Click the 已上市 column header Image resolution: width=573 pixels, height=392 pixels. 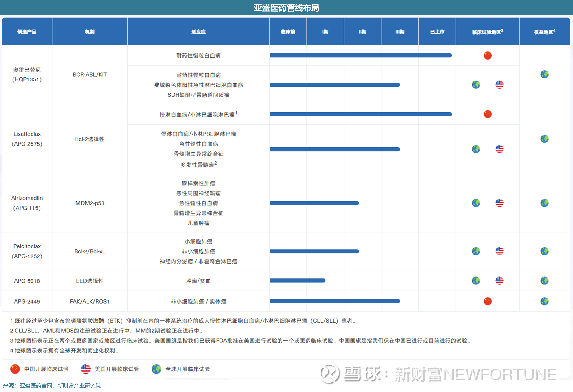(437, 32)
